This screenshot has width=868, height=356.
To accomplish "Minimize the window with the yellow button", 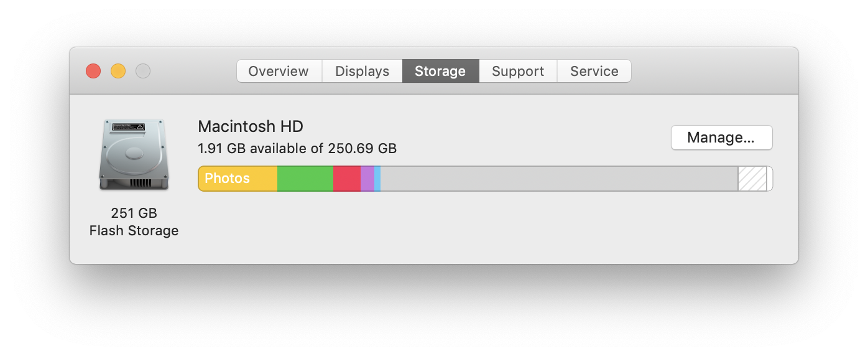I will [x=118, y=71].
